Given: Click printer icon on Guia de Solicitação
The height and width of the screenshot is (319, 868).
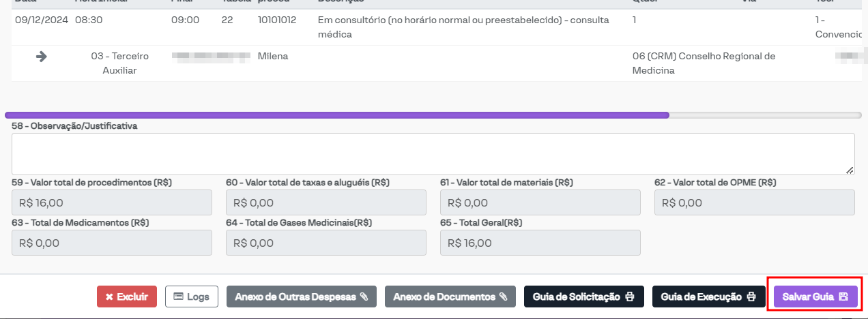Looking at the screenshot, I should tap(630, 297).
